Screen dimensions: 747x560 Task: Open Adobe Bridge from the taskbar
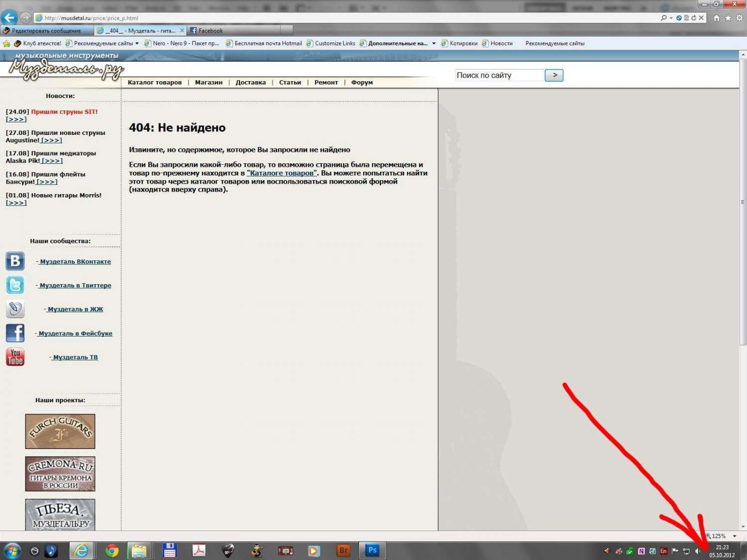click(343, 551)
